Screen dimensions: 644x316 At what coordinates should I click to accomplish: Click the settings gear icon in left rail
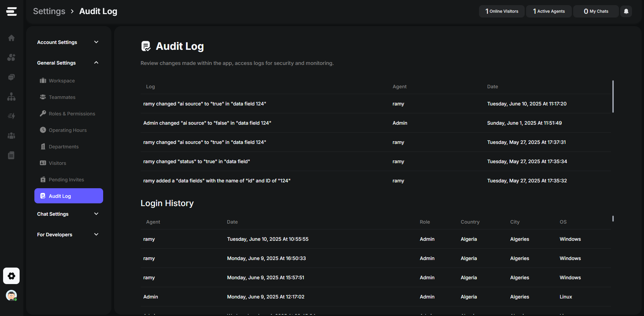point(11,276)
